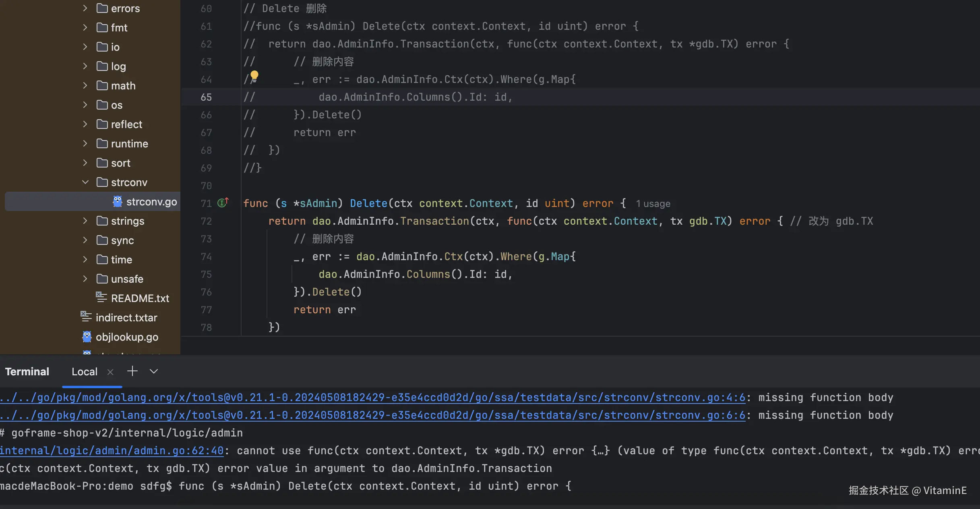The image size is (980, 509).
Task: Close the Local terminal tab
Action: [110, 372]
